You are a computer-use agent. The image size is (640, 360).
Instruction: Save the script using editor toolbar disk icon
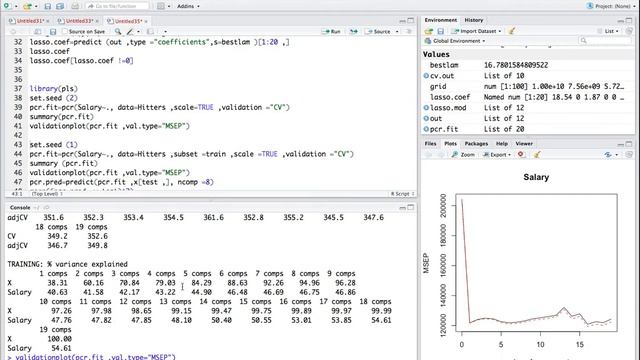[53, 31]
